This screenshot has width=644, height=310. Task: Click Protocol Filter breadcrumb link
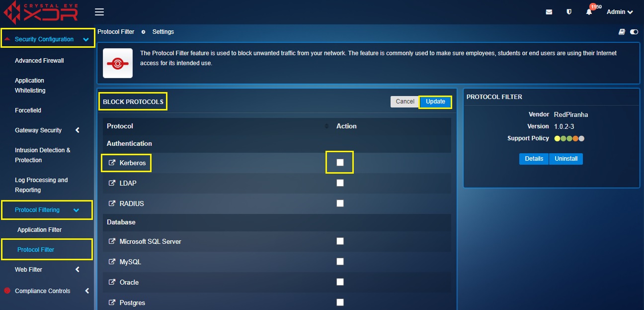click(x=116, y=32)
